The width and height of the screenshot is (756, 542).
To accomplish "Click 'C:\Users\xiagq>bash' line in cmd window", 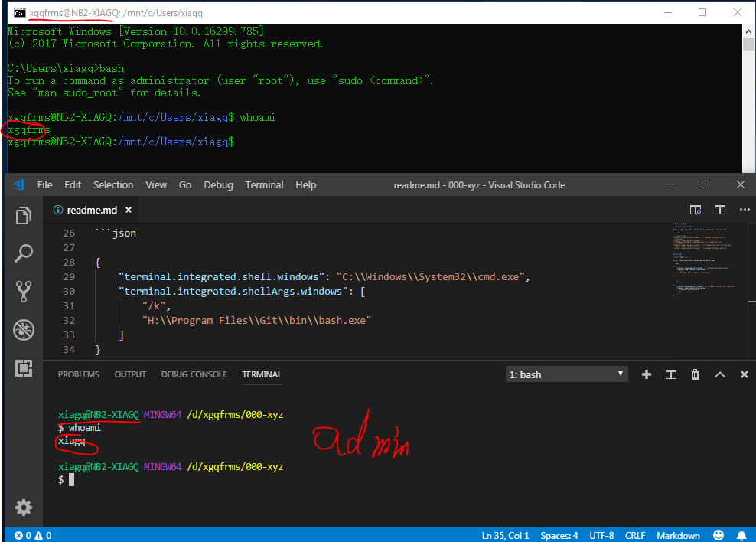I will [66, 68].
